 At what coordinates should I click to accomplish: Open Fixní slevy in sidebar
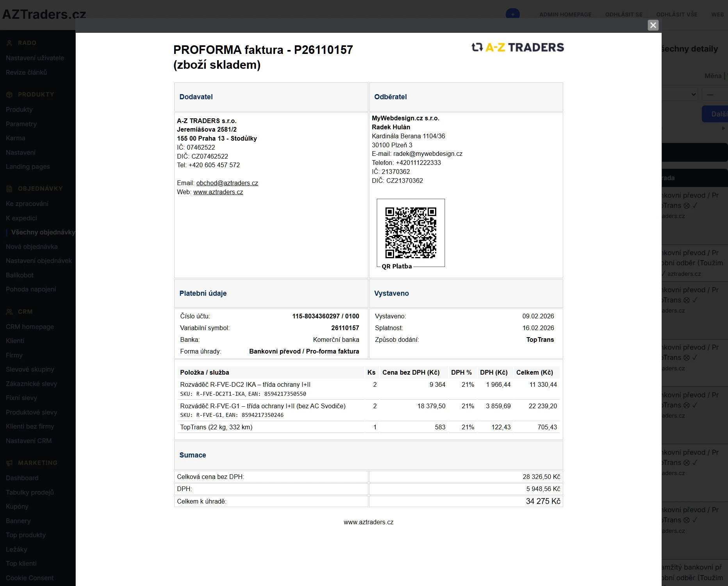point(21,398)
